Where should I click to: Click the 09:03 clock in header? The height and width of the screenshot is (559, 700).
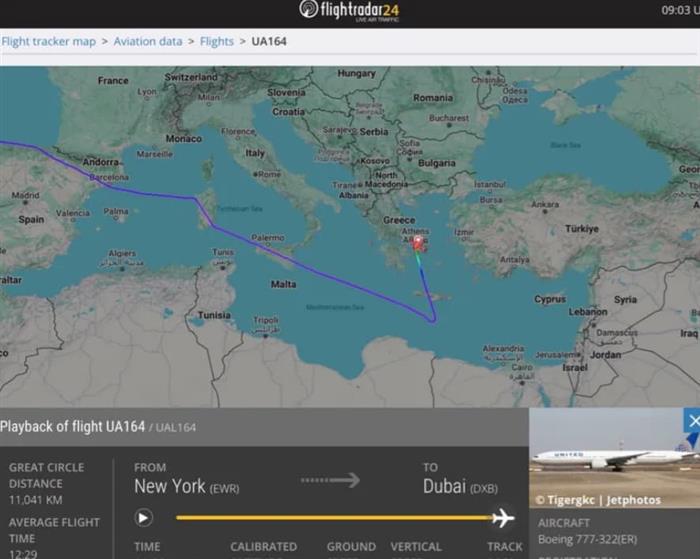click(x=680, y=10)
